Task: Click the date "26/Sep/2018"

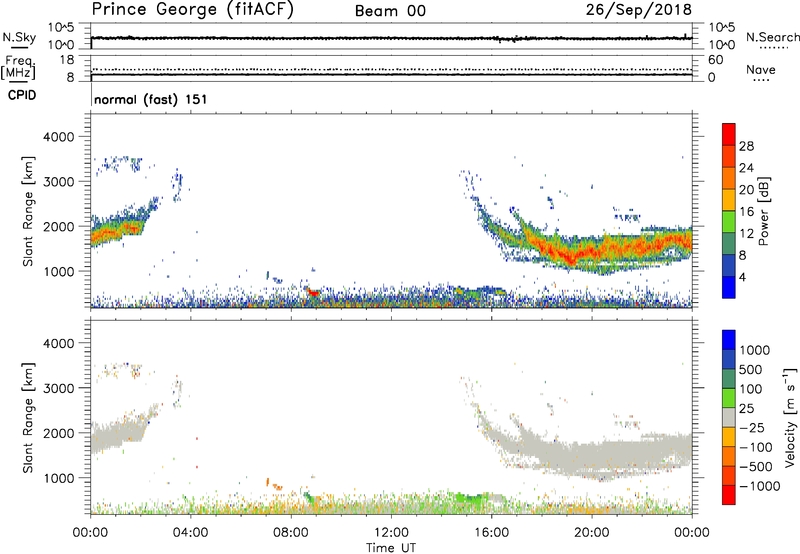Action: 639,10
